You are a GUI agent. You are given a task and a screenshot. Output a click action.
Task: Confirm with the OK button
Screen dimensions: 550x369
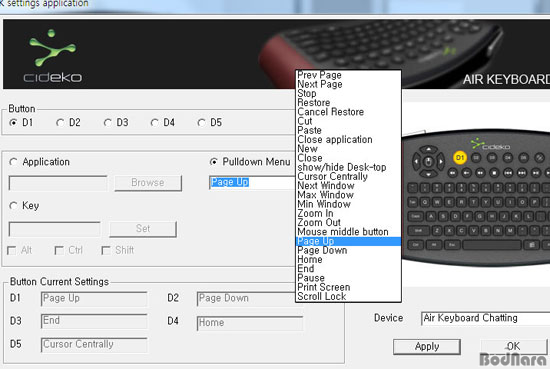point(514,347)
